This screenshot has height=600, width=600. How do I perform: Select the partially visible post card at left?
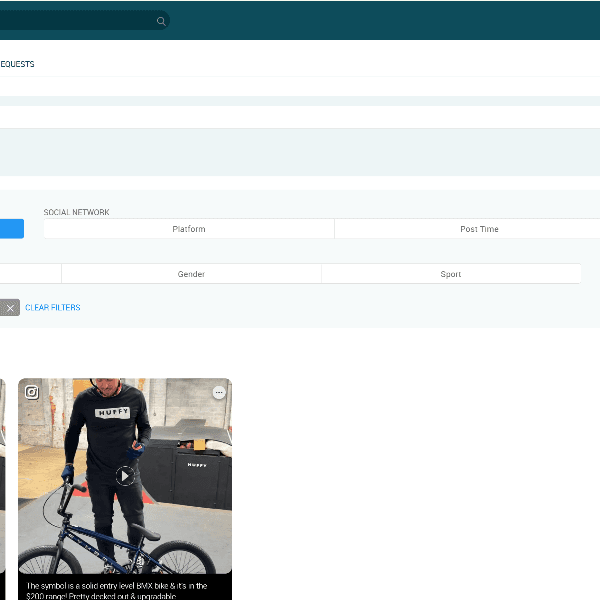point(2,480)
